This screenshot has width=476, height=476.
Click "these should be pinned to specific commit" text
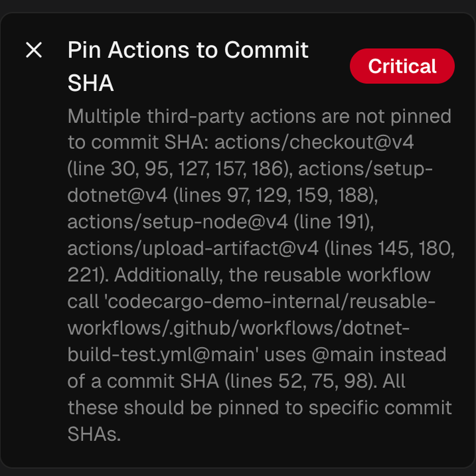(x=259, y=408)
